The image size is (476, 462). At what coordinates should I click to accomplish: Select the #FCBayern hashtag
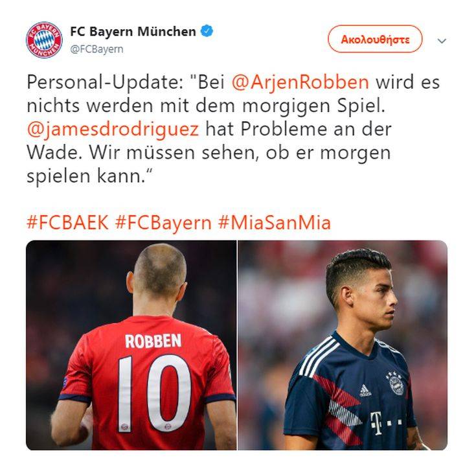click(163, 224)
